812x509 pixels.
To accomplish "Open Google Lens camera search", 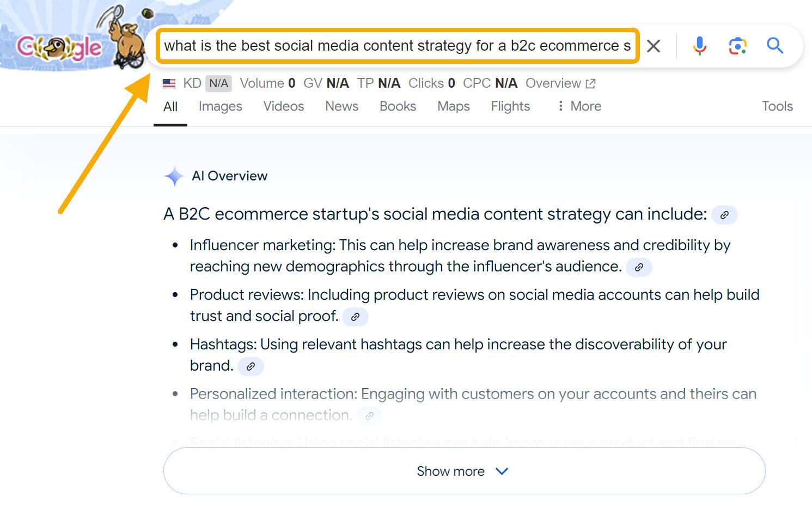I will click(737, 46).
